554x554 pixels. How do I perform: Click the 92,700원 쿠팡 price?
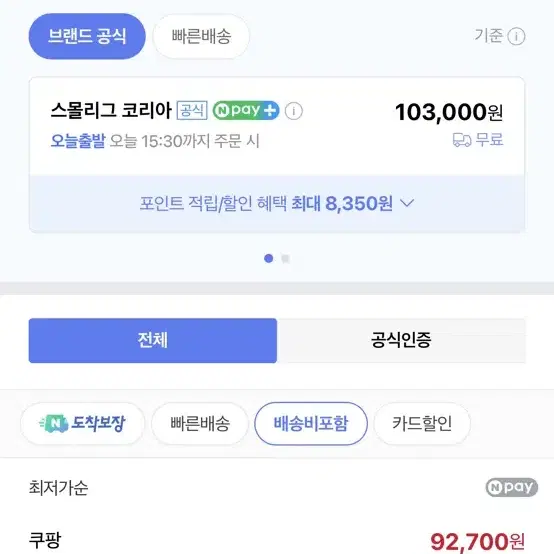click(x=477, y=541)
